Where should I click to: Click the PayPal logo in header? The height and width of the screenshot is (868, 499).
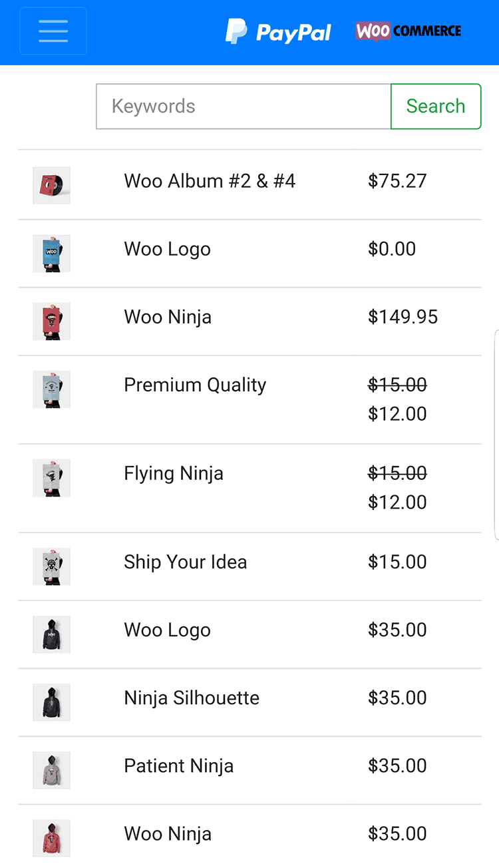point(278,31)
